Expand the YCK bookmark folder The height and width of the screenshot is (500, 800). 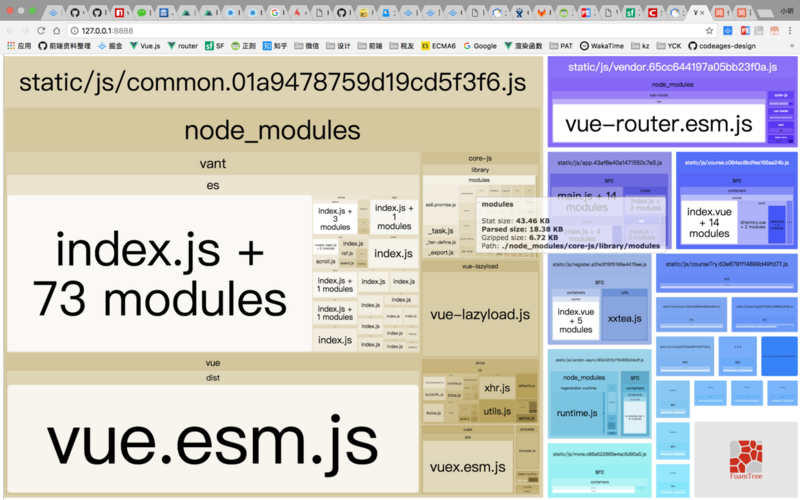click(x=669, y=46)
